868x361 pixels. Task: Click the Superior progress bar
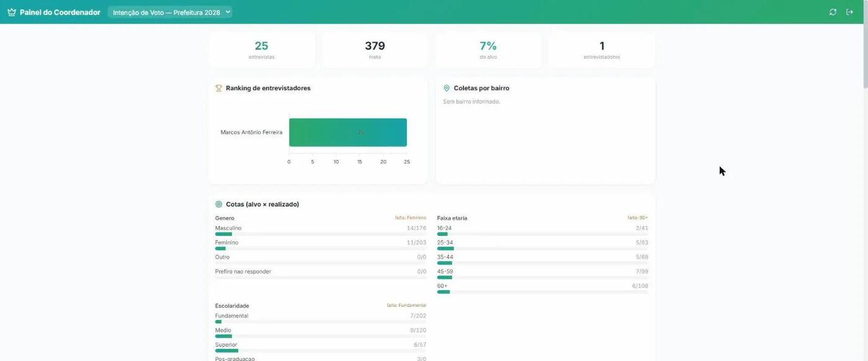point(321,350)
